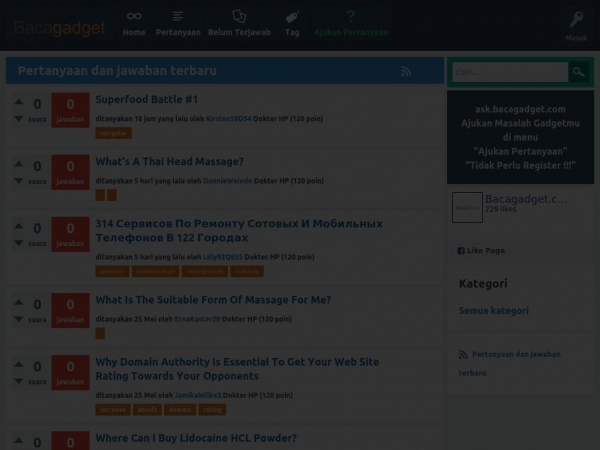
Task: Open Where Can I Buy Lidocaine HCL Powder?
Action: tap(196, 438)
